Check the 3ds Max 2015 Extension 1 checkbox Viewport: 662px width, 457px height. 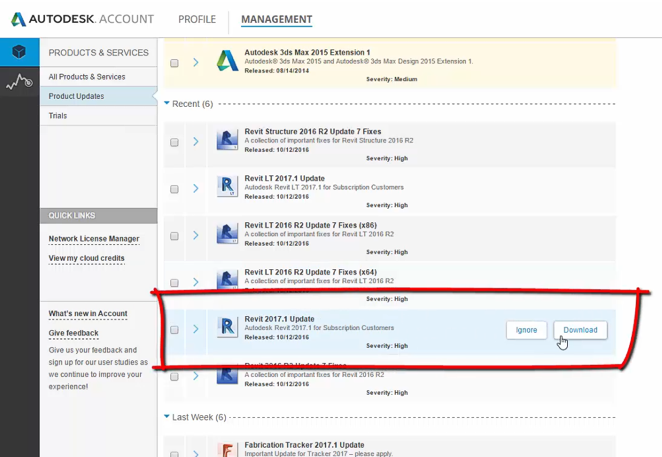(174, 63)
